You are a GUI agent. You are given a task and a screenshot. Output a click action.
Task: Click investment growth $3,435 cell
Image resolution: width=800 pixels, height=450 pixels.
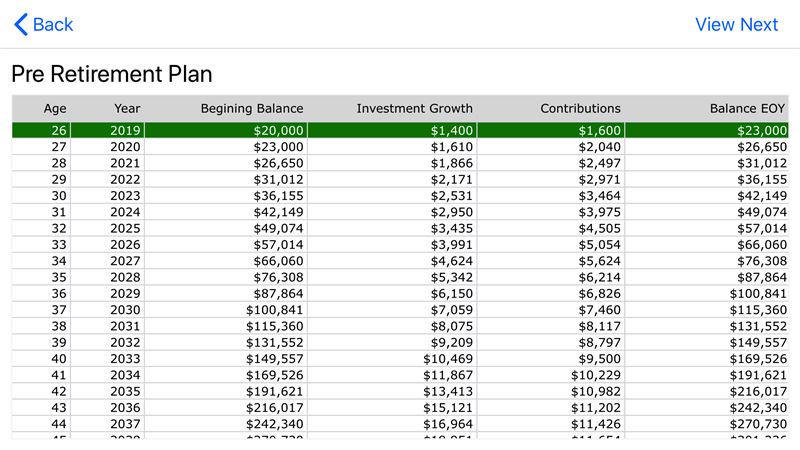pos(392,228)
